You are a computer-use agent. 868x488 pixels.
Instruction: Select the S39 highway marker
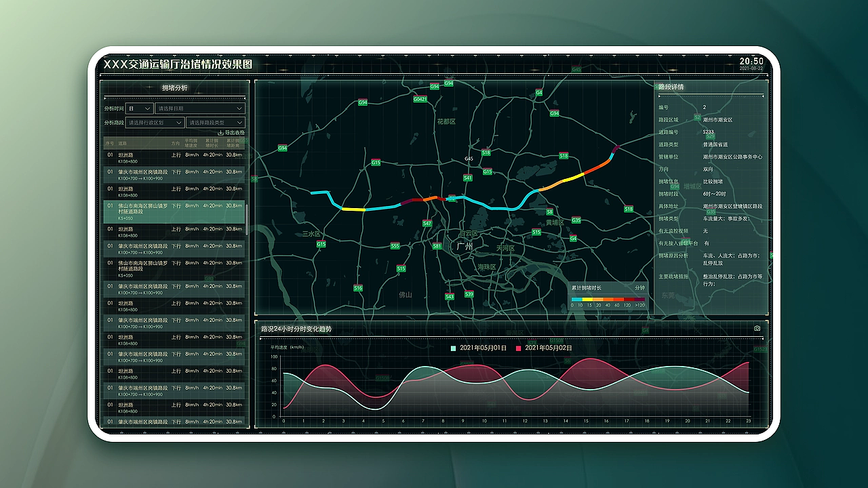click(469, 294)
